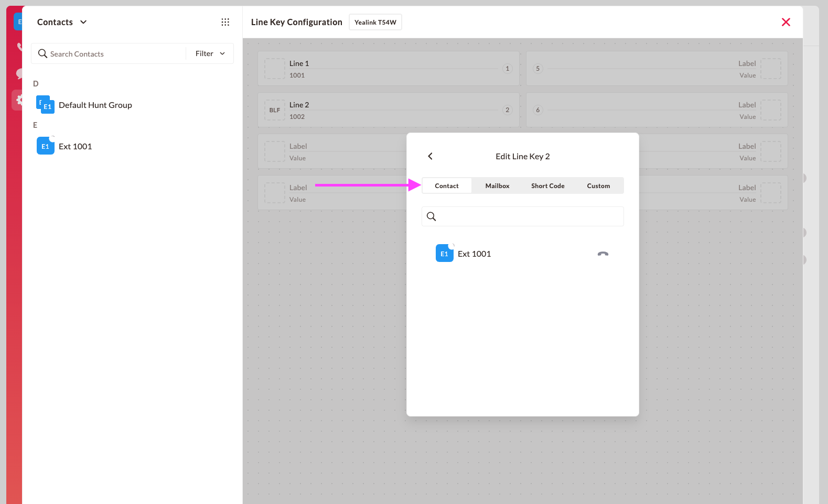Image resolution: width=828 pixels, height=504 pixels.
Task: Click the phone handset icon beside Ext 1001
Action: (x=603, y=254)
